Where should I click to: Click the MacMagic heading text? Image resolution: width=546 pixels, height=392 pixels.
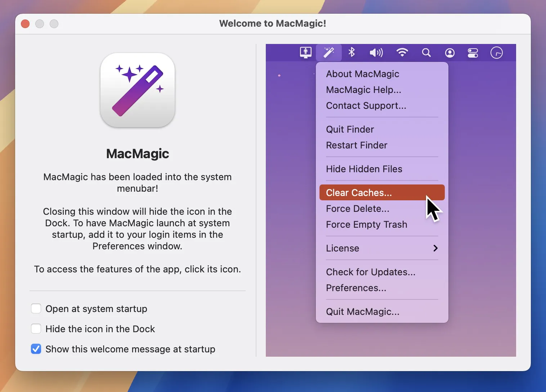click(x=138, y=154)
